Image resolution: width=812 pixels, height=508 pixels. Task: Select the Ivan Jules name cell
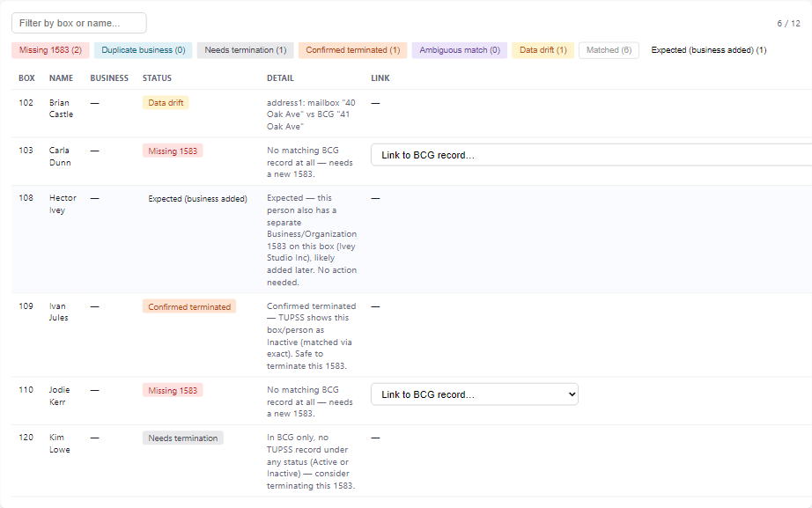pyautogui.click(x=58, y=312)
